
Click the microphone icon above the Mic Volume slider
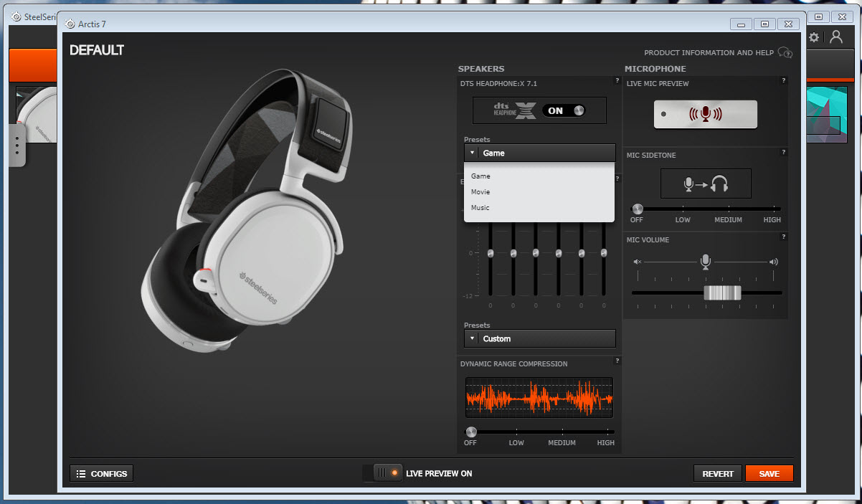[706, 262]
